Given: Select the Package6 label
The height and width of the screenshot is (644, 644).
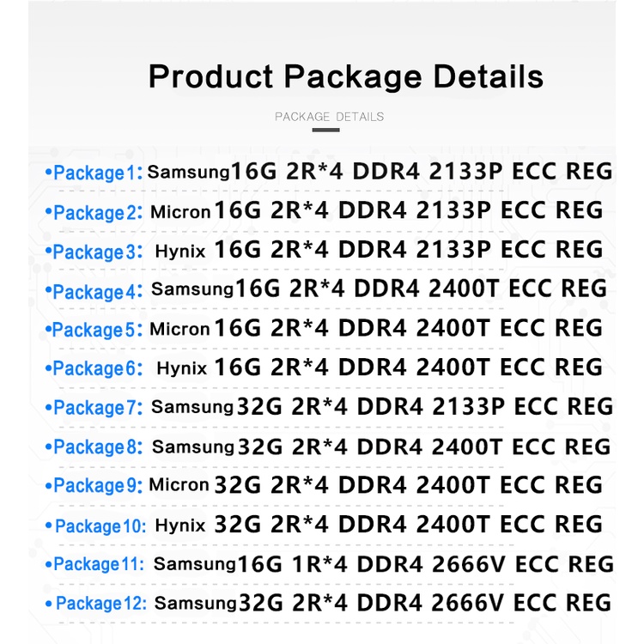Looking at the screenshot, I should (x=94, y=368).
